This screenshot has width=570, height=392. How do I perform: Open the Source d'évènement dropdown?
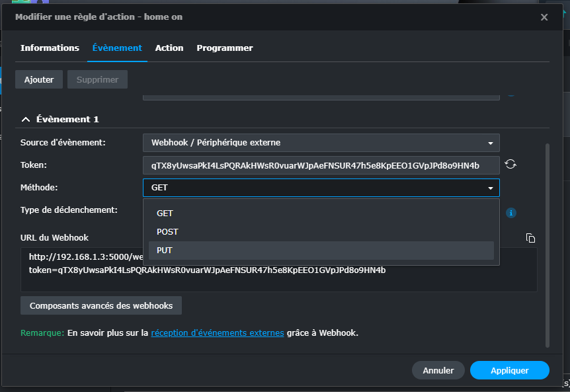tap(321, 143)
